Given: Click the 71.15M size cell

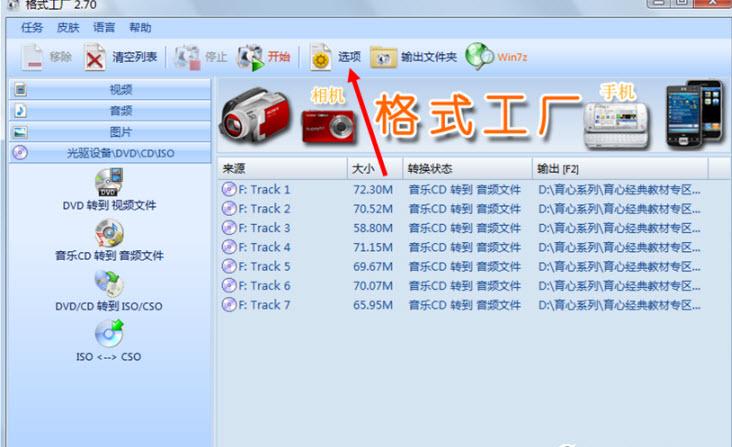Looking at the screenshot, I should click(373, 247).
